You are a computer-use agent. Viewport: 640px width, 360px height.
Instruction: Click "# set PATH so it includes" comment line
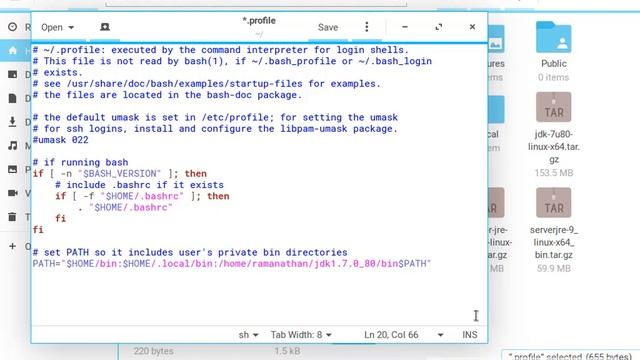click(190, 252)
